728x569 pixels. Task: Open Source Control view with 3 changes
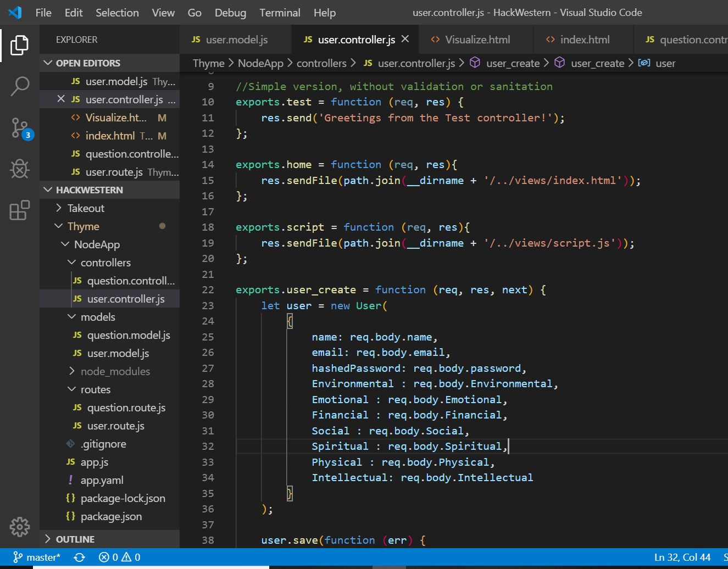20,128
